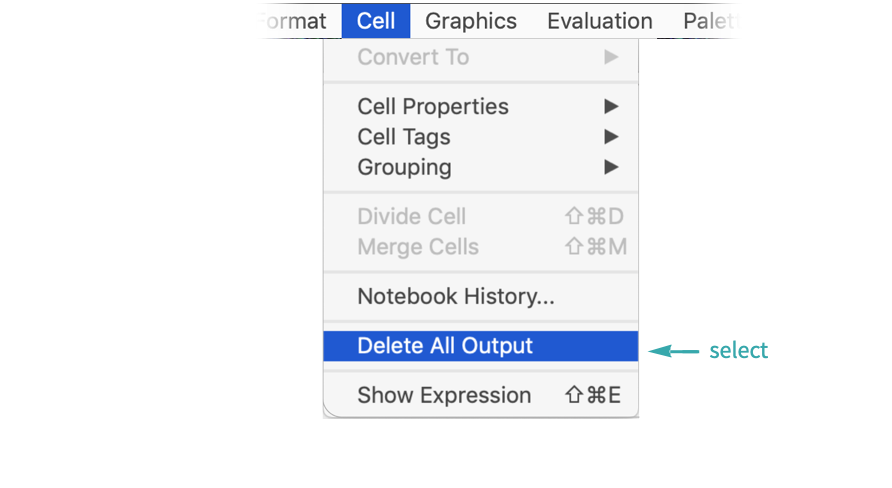The width and height of the screenshot is (892, 488).
Task: Open the Format menu
Action: pyautogui.click(x=292, y=21)
